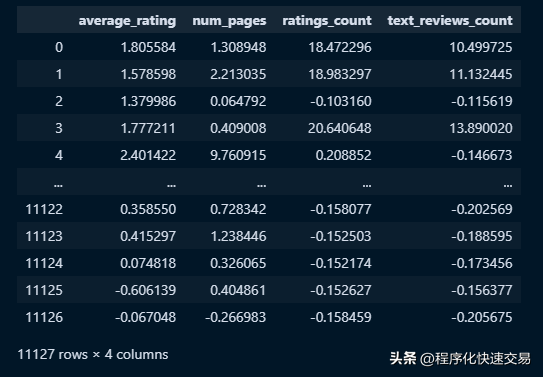
Task: Click num_pages value -0.266983
Action: [x=236, y=317]
